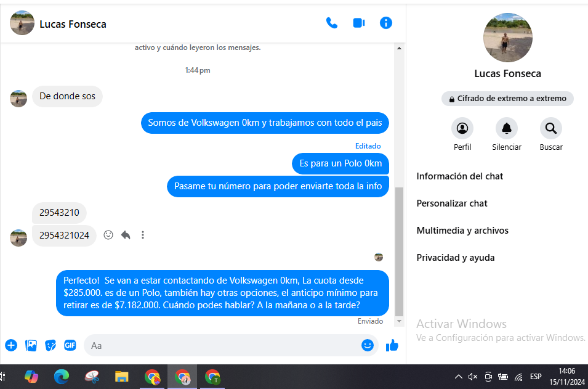This screenshot has height=389, width=588.
Task: Launch Microsoft Edge from taskbar
Action: (x=62, y=377)
